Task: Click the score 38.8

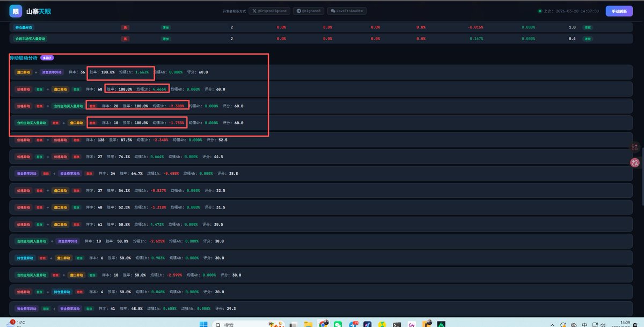Action: (232, 174)
